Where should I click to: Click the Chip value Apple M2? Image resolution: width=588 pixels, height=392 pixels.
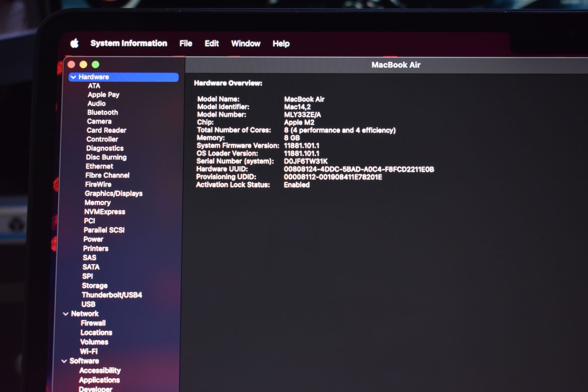[x=299, y=122]
